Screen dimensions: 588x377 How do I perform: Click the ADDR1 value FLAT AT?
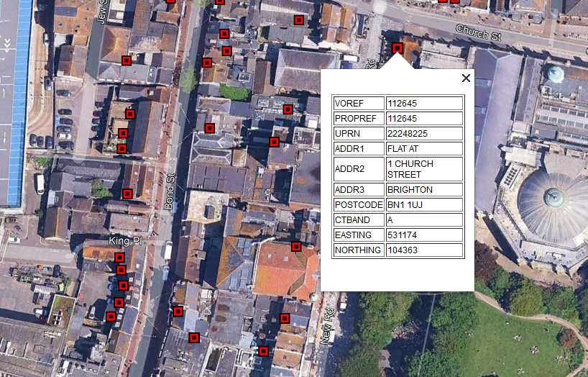click(423, 149)
